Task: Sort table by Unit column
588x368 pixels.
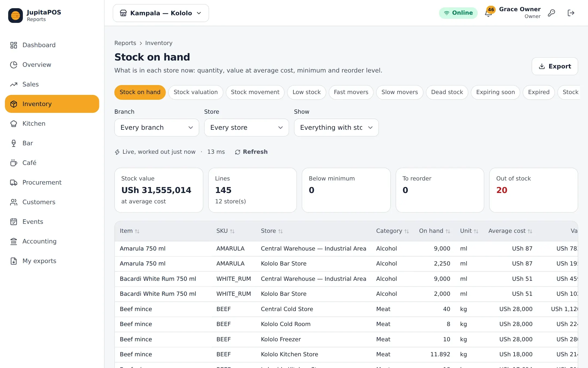Action: pos(469,231)
